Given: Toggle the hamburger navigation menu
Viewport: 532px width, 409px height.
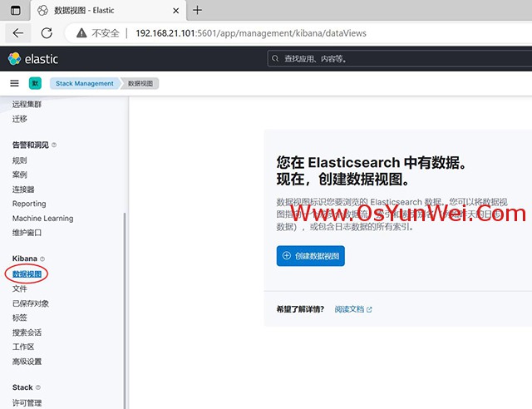Looking at the screenshot, I should click(x=14, y=83).
